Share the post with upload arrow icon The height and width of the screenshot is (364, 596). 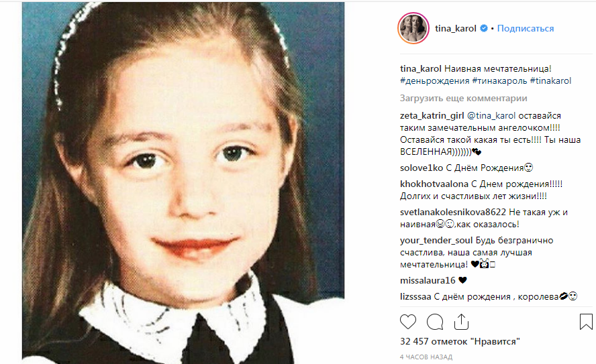click(461, 322)
